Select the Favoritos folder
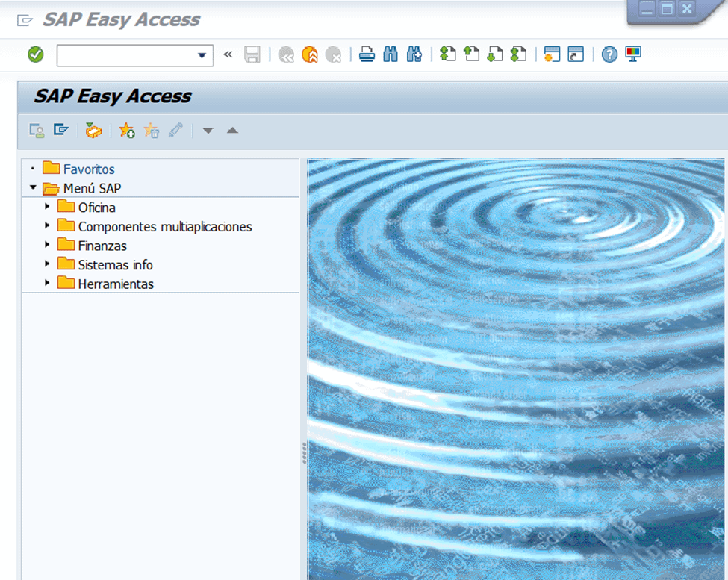 [x=88, y=169]
